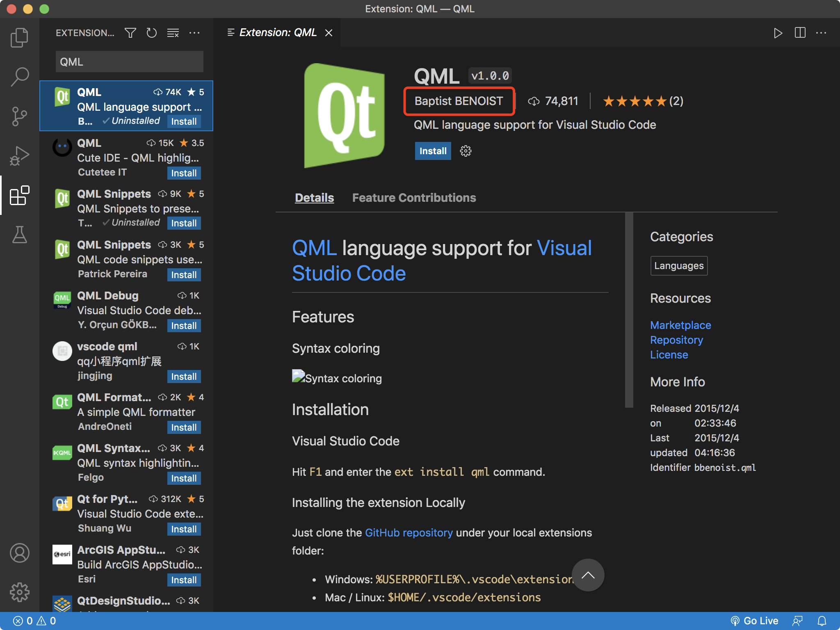Open extensions panel more actions menu

point(194,33)
